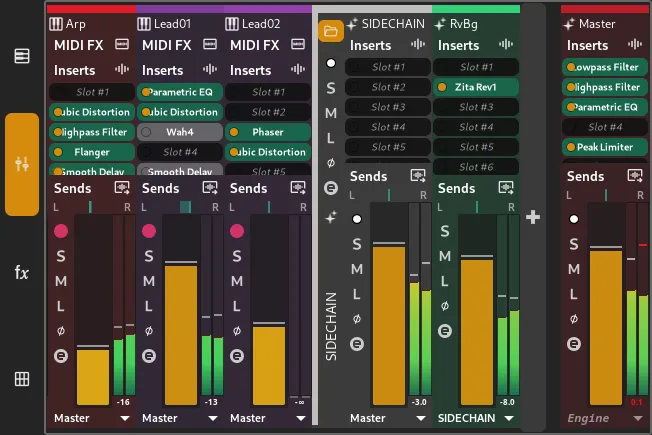Click Master channel volume fader
This screenshot has width=652, height=435.
click(x=606, y=304)
